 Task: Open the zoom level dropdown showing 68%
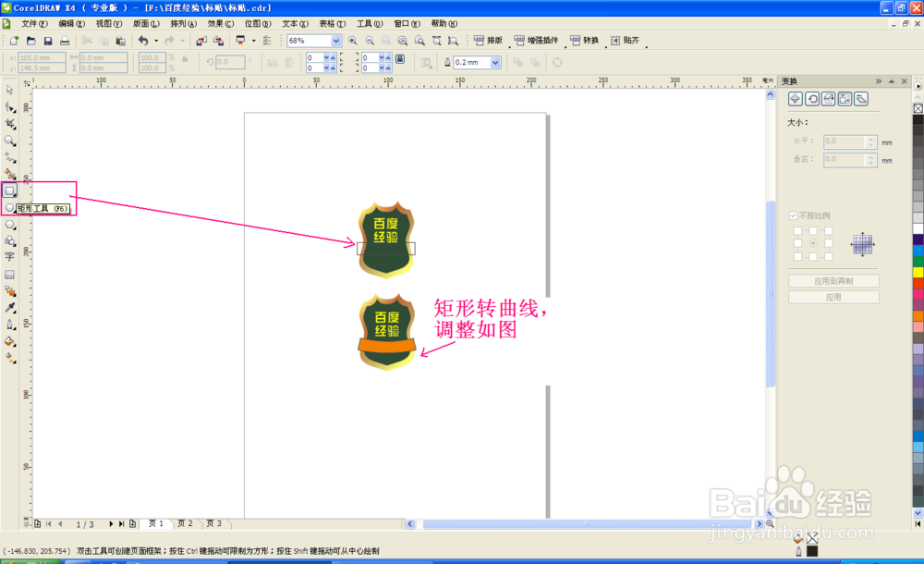(x=335, y=41)
